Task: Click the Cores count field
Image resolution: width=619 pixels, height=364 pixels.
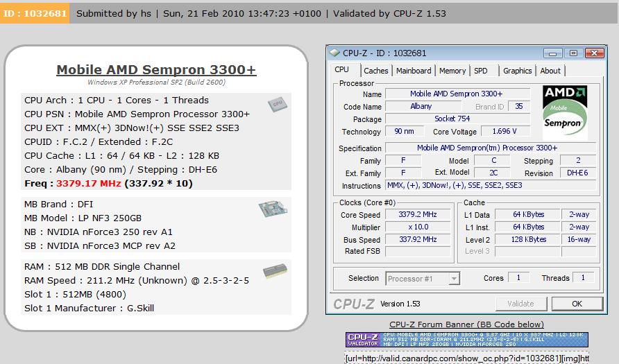Action: click(x=518, y=277)
